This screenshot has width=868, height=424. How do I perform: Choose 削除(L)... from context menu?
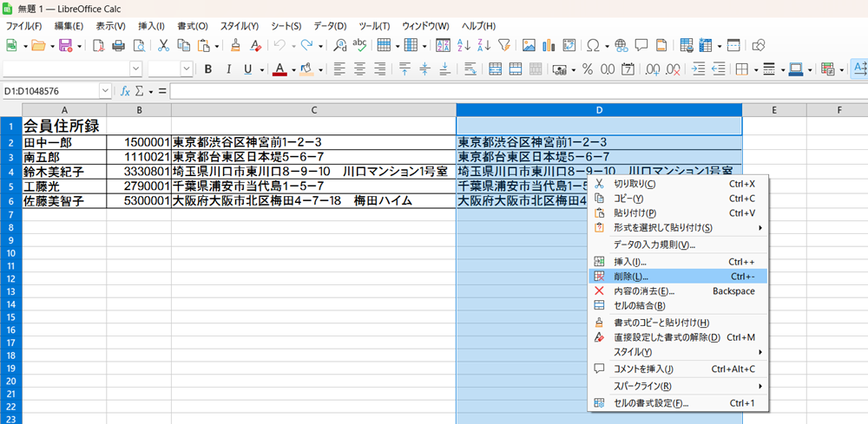click(x=678, y=276)
